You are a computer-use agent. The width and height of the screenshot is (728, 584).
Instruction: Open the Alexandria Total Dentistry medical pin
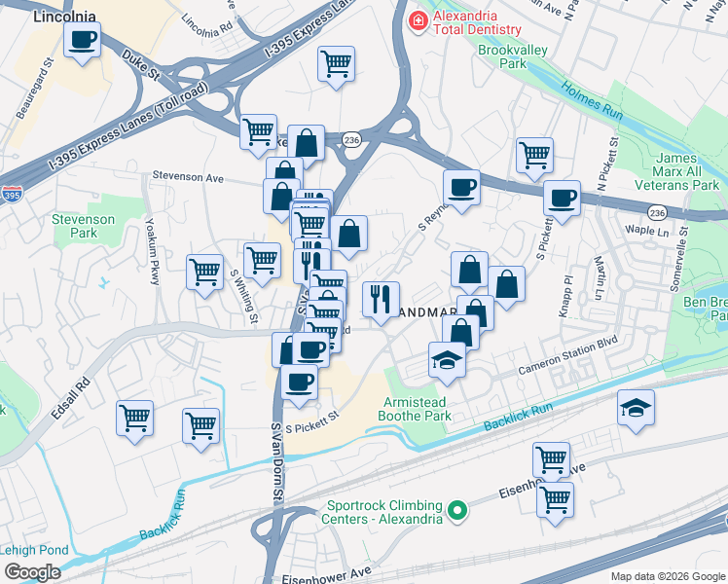[418, 21]
